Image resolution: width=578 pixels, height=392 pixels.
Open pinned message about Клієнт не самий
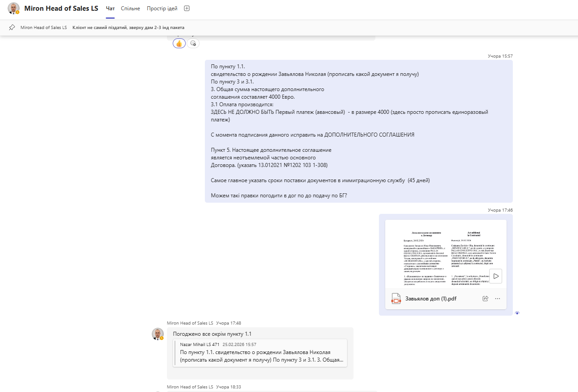[x=128, y=28]
